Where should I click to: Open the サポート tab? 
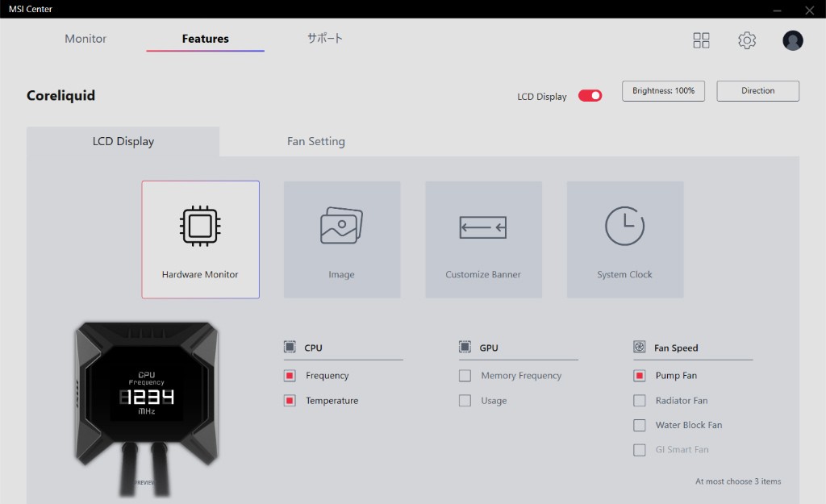click(x=324, y=39)
